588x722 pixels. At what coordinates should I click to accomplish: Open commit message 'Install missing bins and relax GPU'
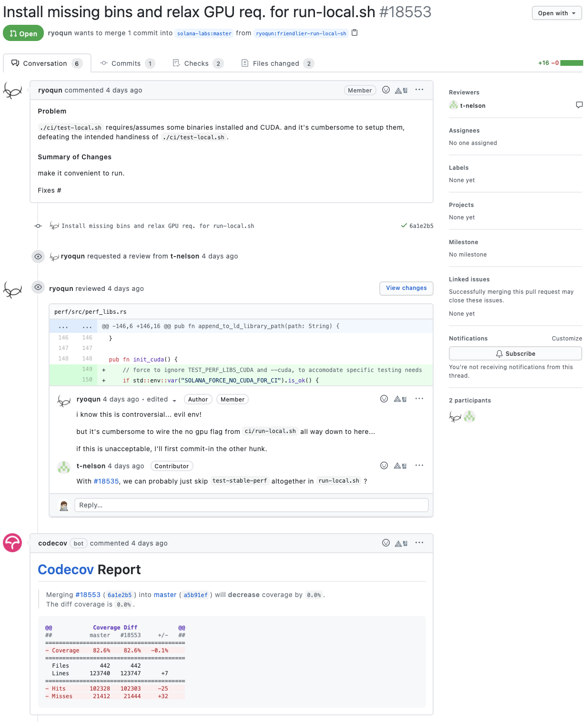click(x=158, y=226)
